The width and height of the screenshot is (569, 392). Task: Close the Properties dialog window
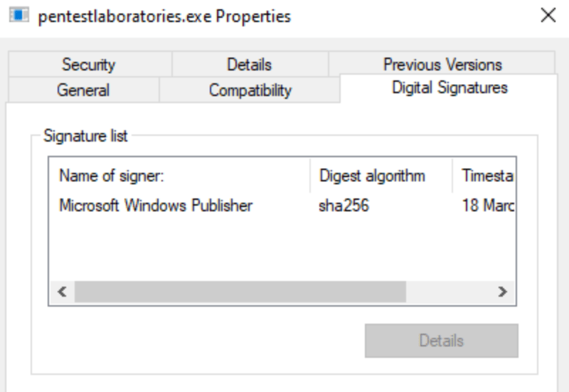tap(548, 16)
